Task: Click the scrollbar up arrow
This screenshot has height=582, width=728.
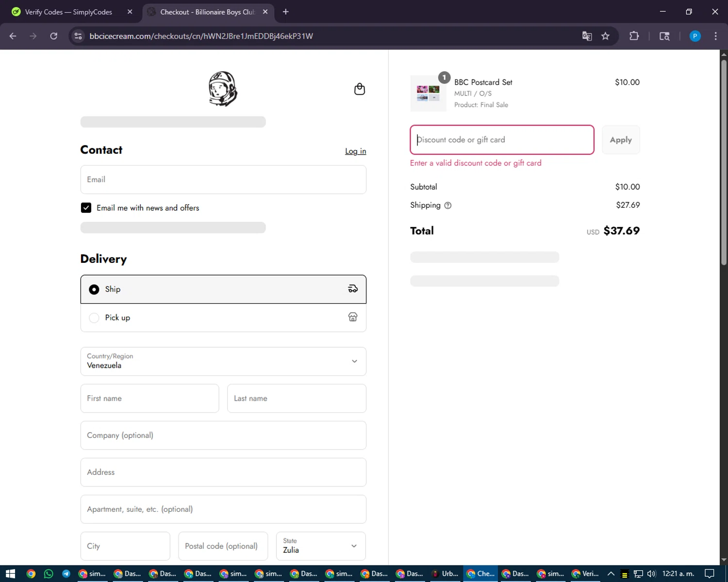Action: (x=724, y=54)
